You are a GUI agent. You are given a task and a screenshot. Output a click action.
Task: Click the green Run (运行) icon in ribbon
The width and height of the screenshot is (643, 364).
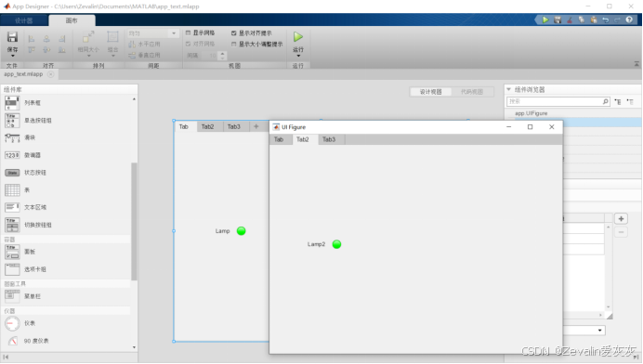(x=298, y=37)
